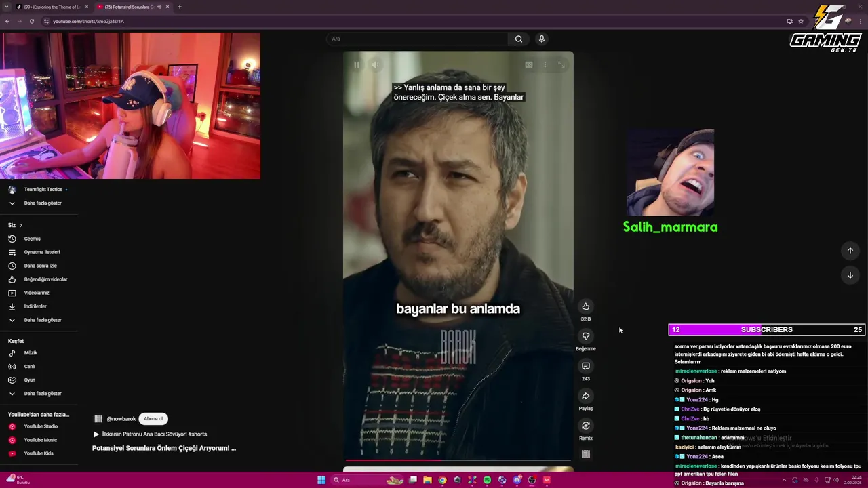Open File Explorer from the taskbar
Viewport: 868px width, 488px height.
click(428, 480)
